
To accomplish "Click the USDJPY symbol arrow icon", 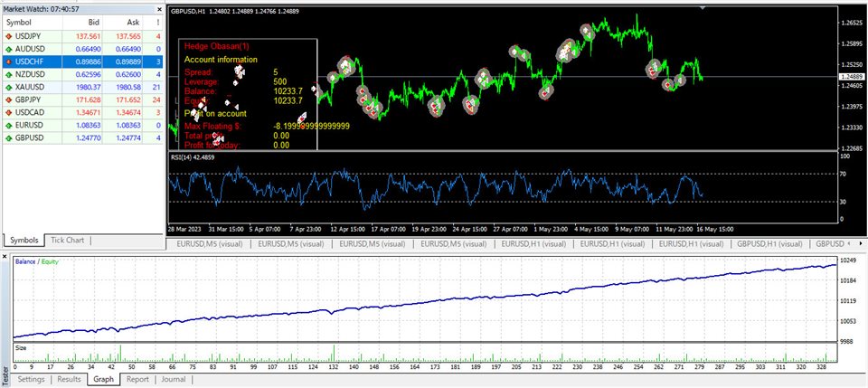I will coord(9,35).
